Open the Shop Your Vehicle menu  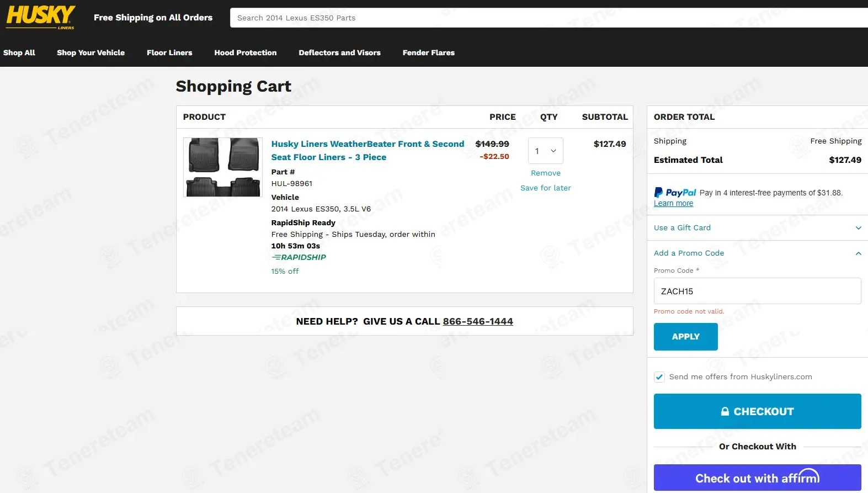(91, 52)
